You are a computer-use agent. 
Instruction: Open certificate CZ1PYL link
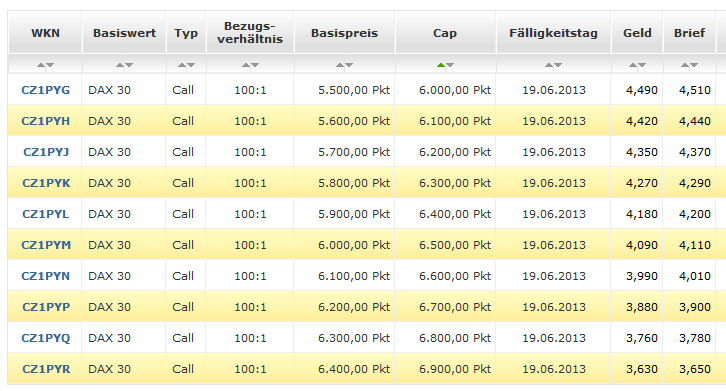pos(45,214)
